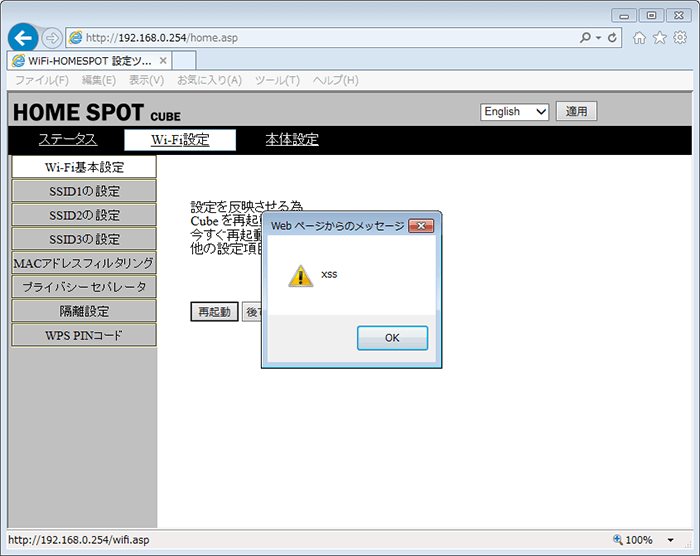The height and width of the screenshot is (556, 700).
Task: Click the page refresh icon
Action: pyautogui.click(x=612, y=38)
